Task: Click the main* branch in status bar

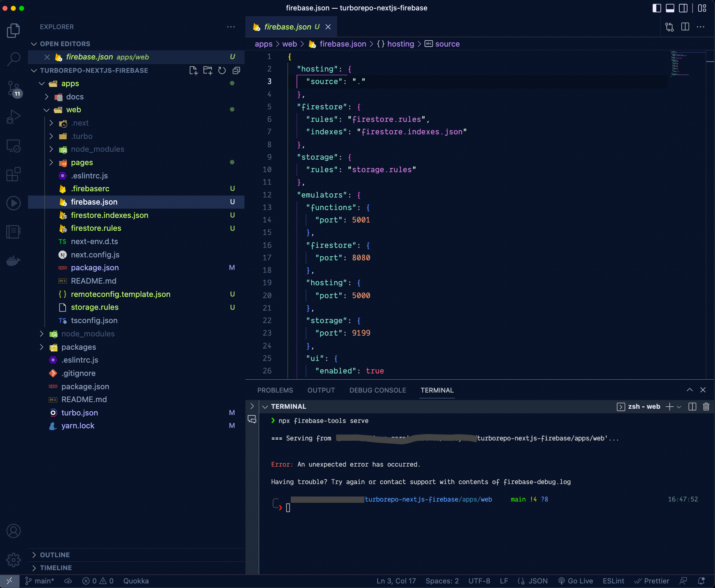Action: 40,581
